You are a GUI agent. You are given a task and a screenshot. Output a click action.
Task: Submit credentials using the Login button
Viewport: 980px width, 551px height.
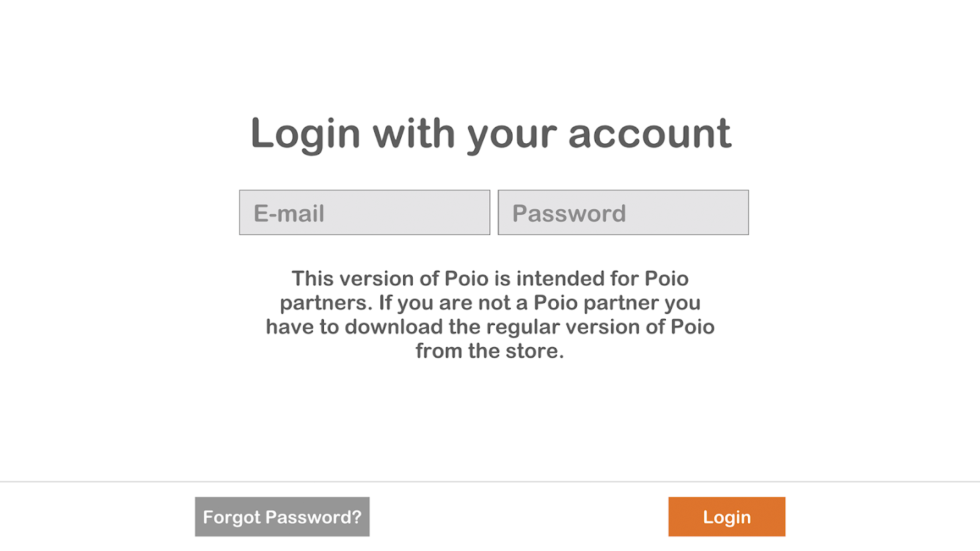[726, 517]
